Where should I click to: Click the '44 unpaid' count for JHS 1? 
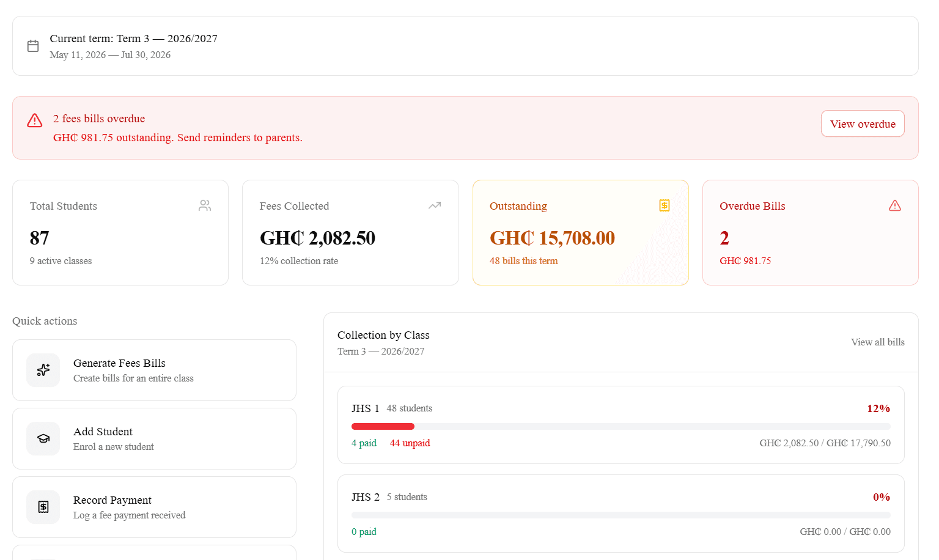(x=410, y=443)
